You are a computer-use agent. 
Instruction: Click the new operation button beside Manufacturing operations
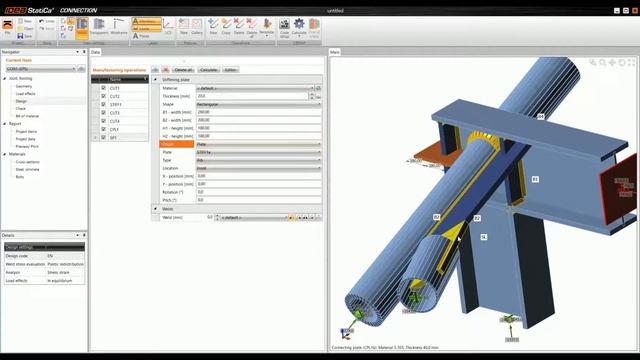(x=155, y=70)
